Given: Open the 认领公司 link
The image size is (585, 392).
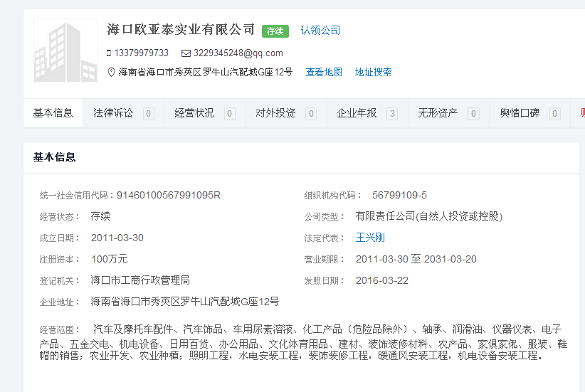Looking at the screenshot, I should (x=320, y=31).
